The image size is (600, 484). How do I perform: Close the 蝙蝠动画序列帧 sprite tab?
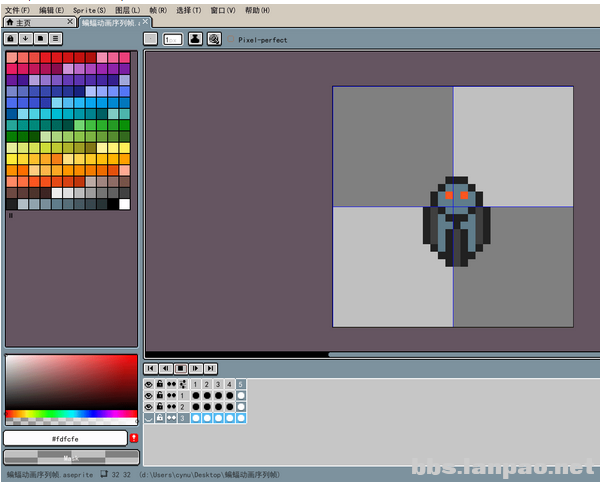click(145, 22)
